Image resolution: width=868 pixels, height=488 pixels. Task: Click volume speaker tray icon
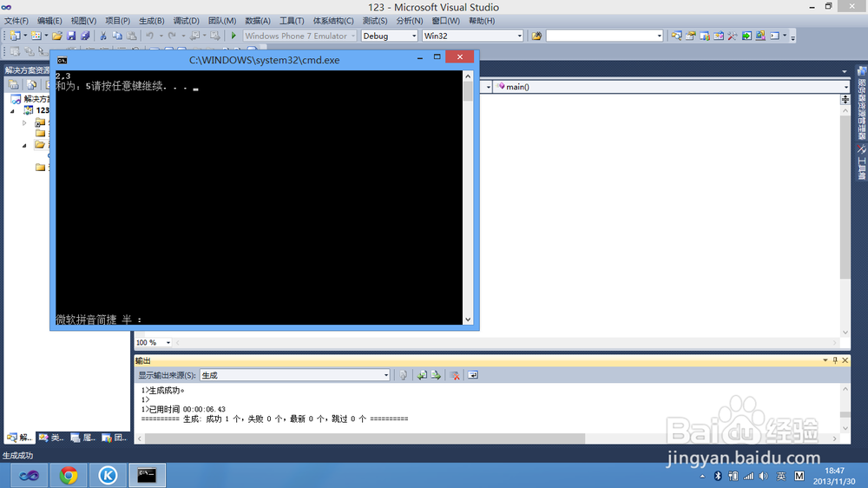[764, 476]
